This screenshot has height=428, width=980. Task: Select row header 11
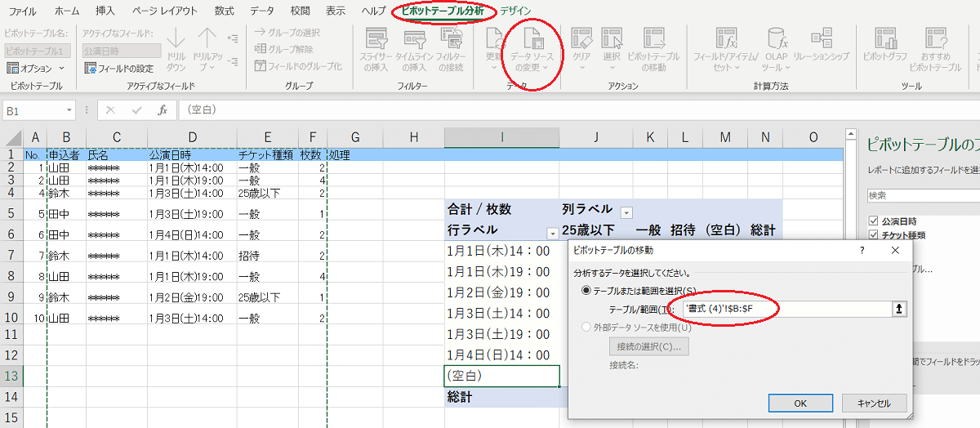(x=11, y=333)
